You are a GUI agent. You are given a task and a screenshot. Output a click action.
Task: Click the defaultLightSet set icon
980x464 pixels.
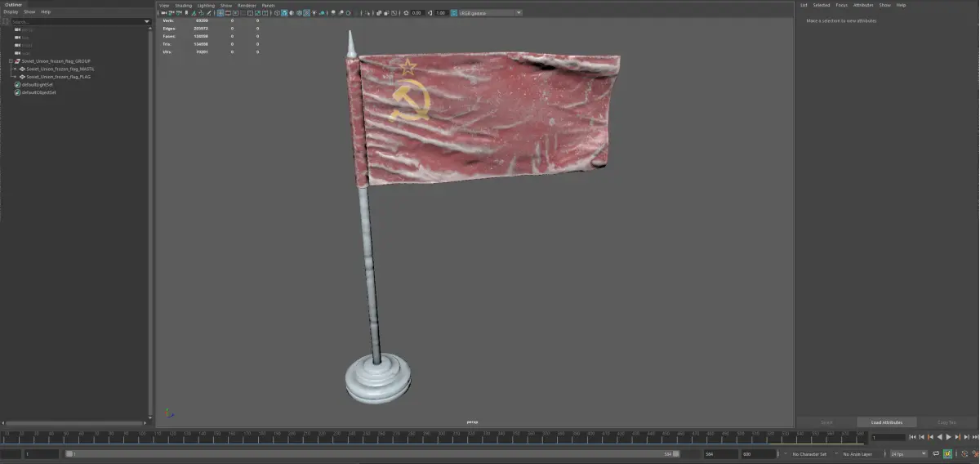point(17,84)
